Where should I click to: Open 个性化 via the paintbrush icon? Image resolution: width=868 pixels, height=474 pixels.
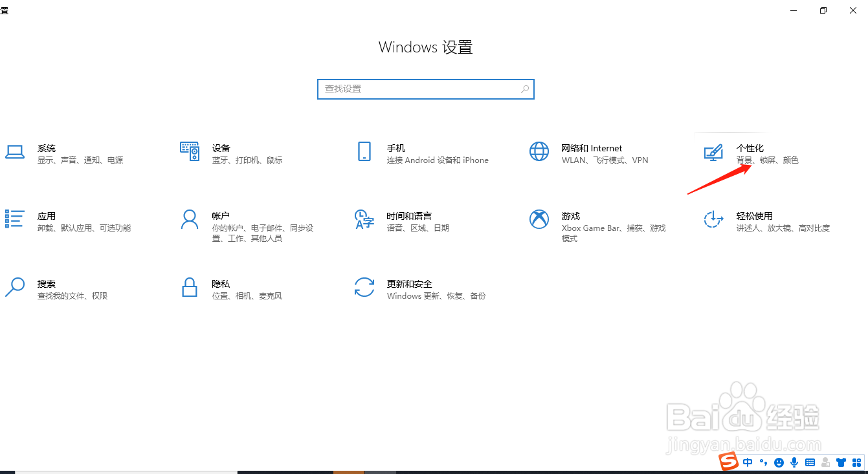pos(713,152)
